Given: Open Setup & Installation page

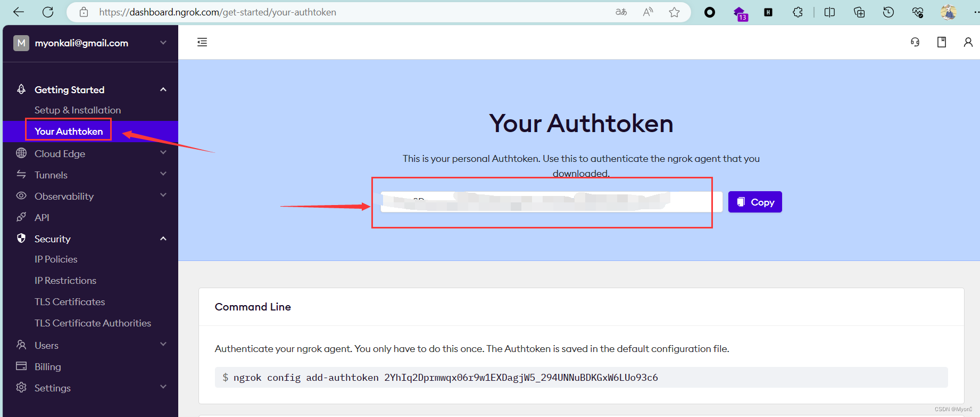Looking at the screenshot, I should (78, 110).
